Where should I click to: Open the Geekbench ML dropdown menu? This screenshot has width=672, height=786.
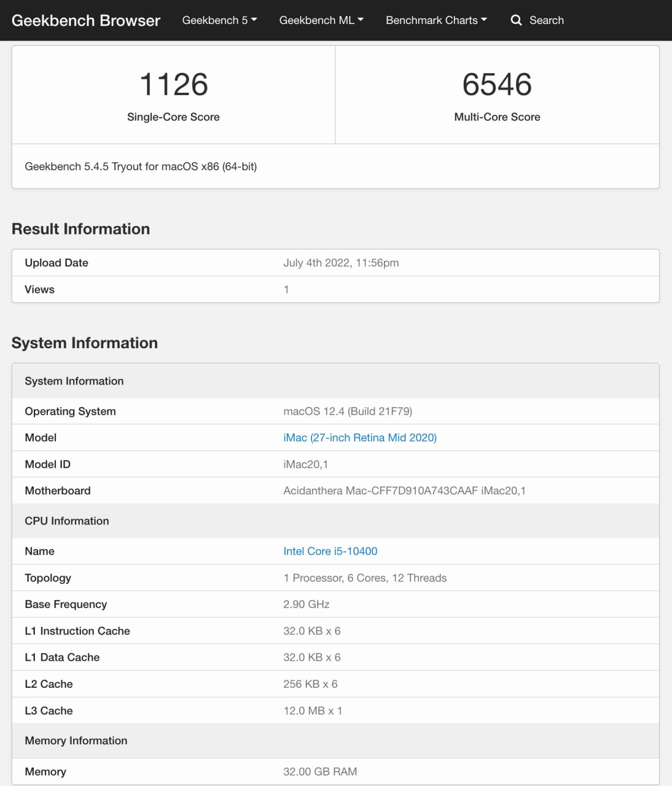pos(321,20)
